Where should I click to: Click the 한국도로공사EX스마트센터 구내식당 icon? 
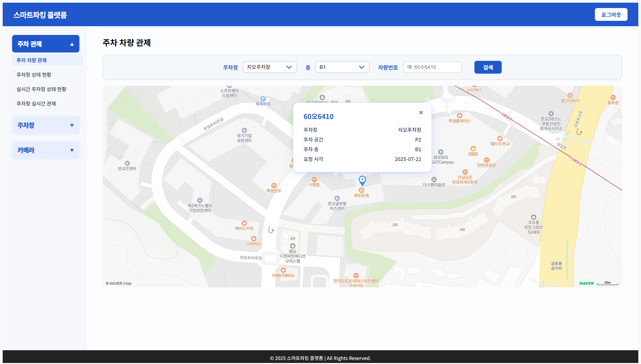(356, 276)
